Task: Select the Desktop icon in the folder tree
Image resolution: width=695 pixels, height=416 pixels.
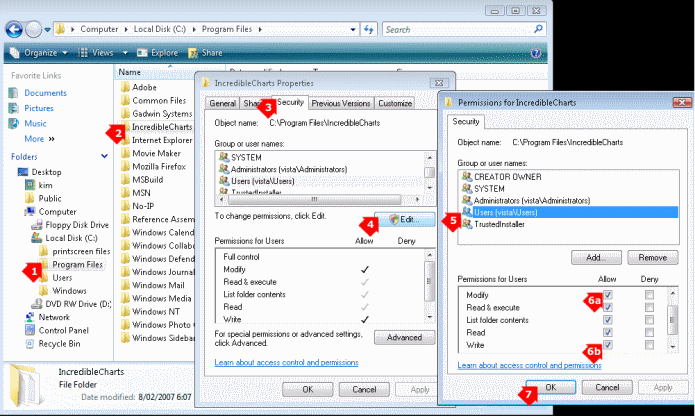Action: click(x=23, y=172)
